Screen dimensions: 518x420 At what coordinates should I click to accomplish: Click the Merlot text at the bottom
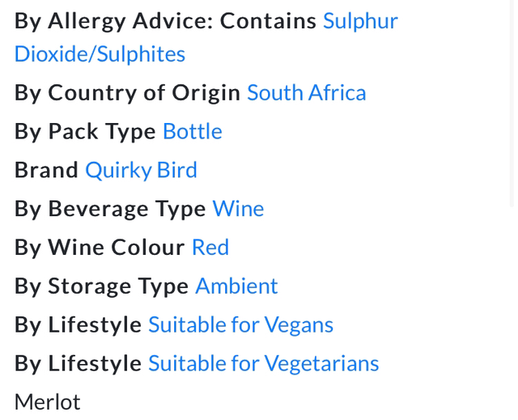(48, 402)
